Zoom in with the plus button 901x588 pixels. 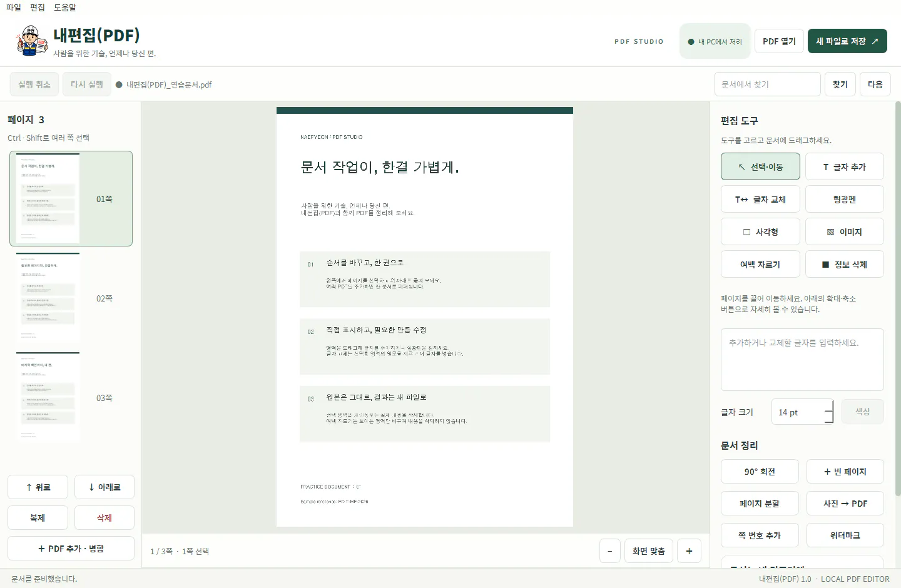click(x=689, y=550)
